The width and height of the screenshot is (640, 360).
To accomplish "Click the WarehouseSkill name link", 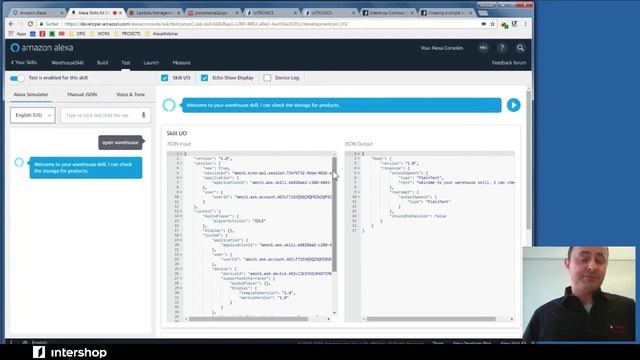I will (67, 63).
